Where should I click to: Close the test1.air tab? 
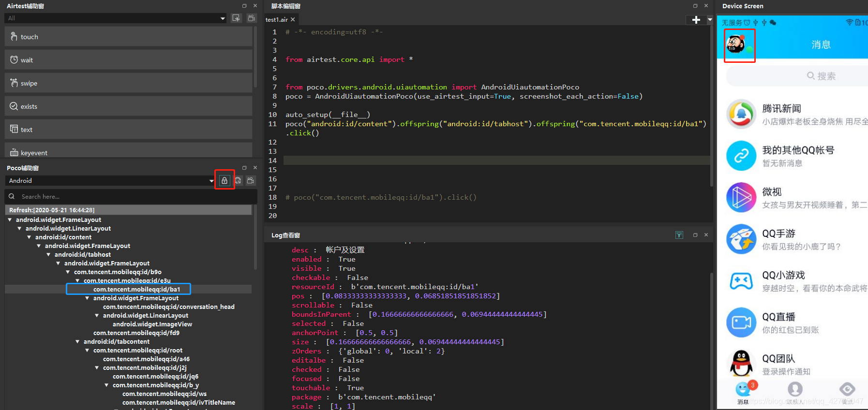click(293, 19)
